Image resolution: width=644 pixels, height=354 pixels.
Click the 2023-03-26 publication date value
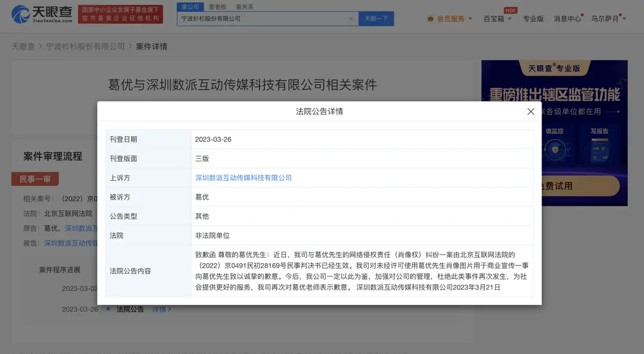(213, 140)
